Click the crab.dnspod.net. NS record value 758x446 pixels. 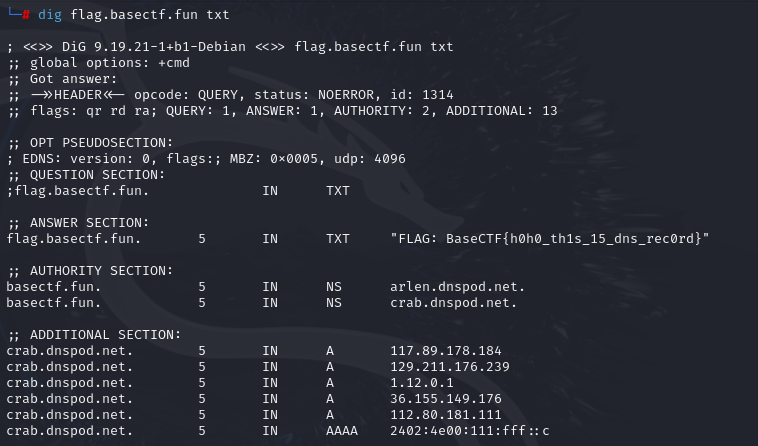point(453,303)
